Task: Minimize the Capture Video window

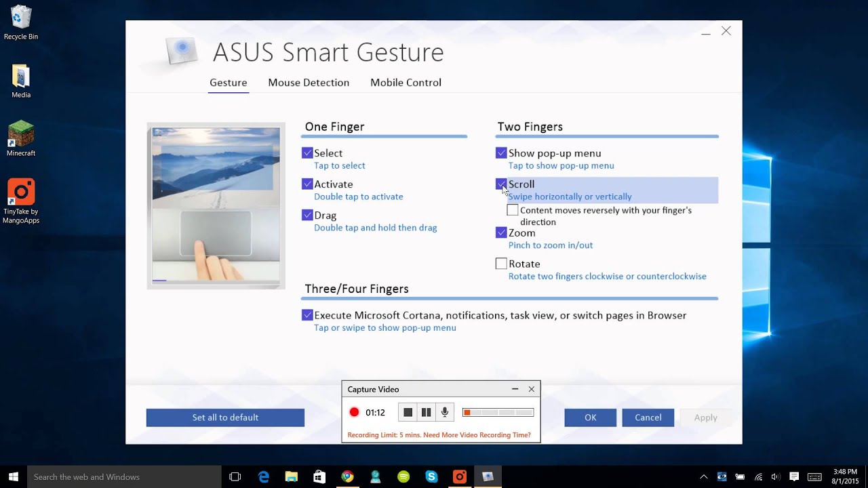Action: click(x=515, y=389)
